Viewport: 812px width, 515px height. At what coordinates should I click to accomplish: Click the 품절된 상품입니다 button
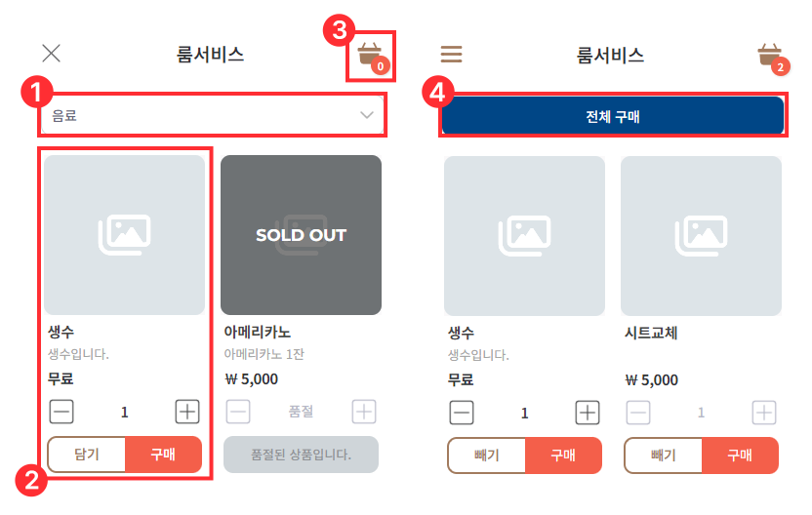tap(301, 455)
